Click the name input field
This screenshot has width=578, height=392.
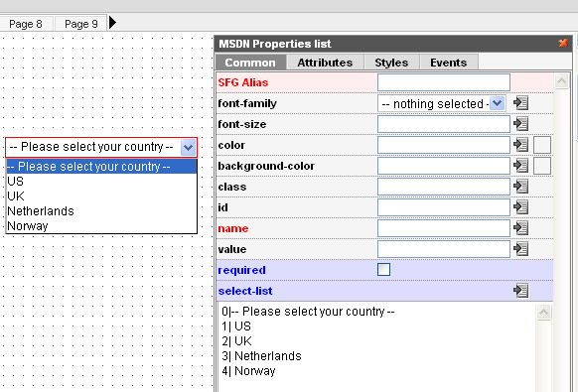click(x=444, y=228)
